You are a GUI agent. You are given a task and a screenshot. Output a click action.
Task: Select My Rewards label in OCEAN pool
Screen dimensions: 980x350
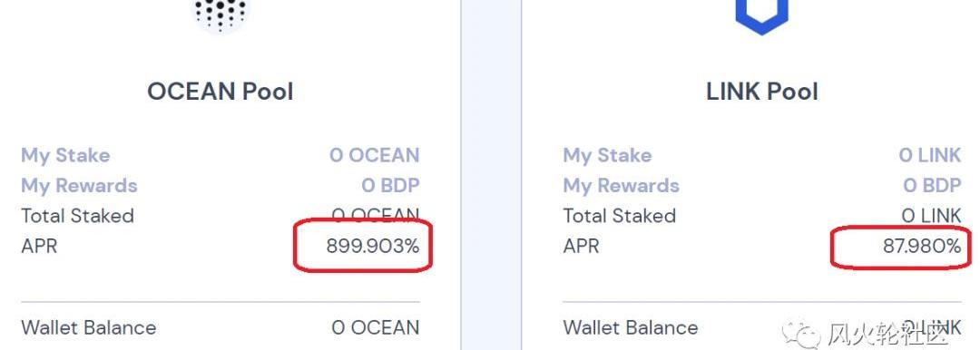tap(79, 186)
